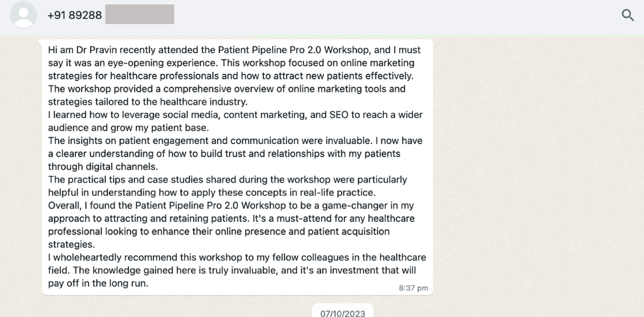Image resolution: width=644 pixels, height=317 pixels.
Task: Click the search magnifier icon in chat header
Action: tap(628, 15)
